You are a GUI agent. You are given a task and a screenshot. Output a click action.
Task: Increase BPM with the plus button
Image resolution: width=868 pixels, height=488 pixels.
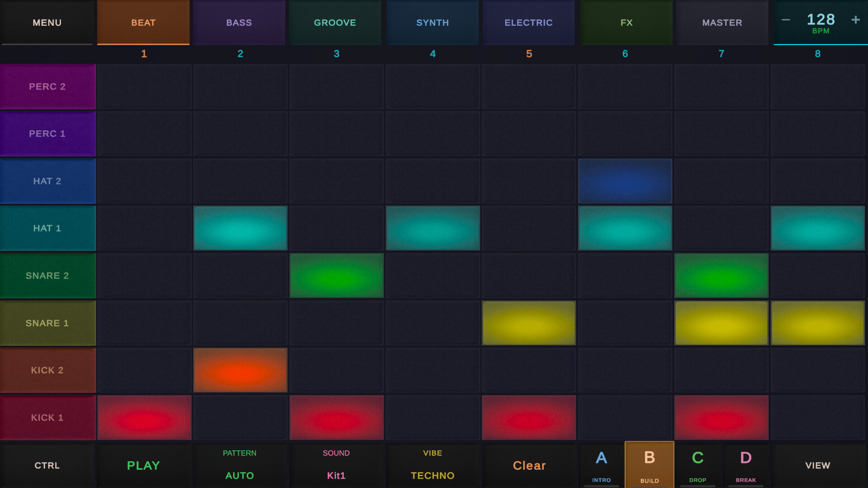855,20
